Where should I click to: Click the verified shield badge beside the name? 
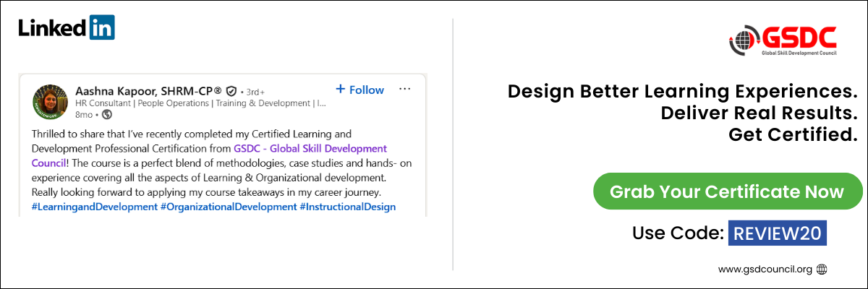(x=231, y=92)
